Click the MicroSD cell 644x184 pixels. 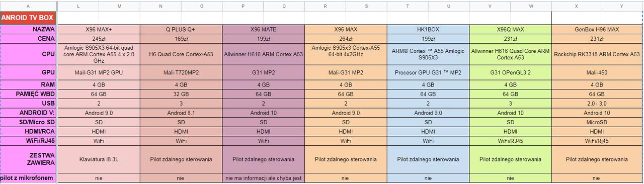pyautogui.click(x=598, y=122)
